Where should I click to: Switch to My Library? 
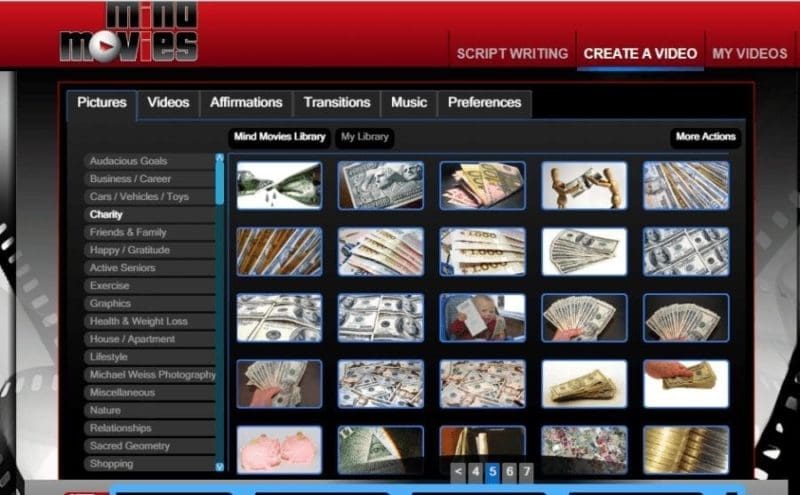click(364, 137)
